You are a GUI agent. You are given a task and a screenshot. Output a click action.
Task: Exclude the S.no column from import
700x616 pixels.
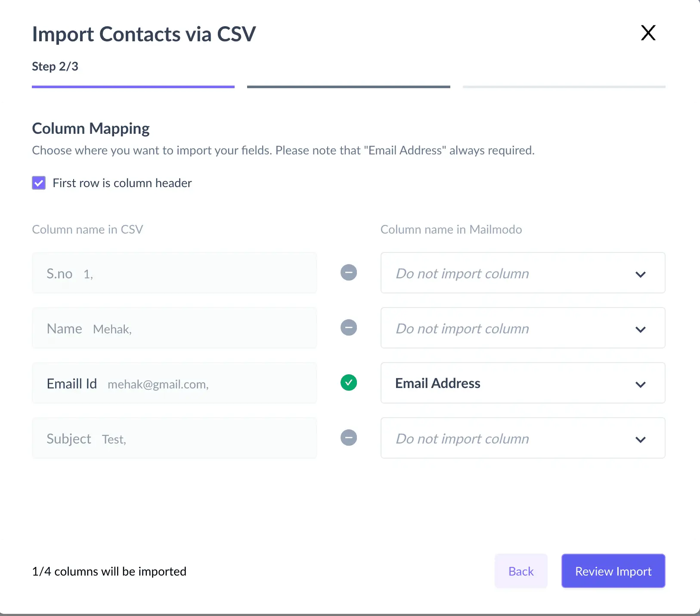(x=349, y=272)
